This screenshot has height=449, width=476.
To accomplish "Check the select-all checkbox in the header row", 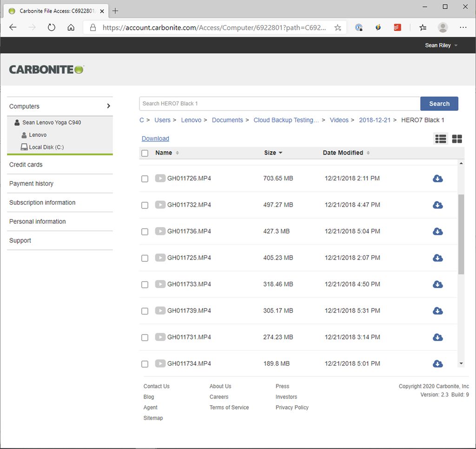I will click(x=145, y=153).
